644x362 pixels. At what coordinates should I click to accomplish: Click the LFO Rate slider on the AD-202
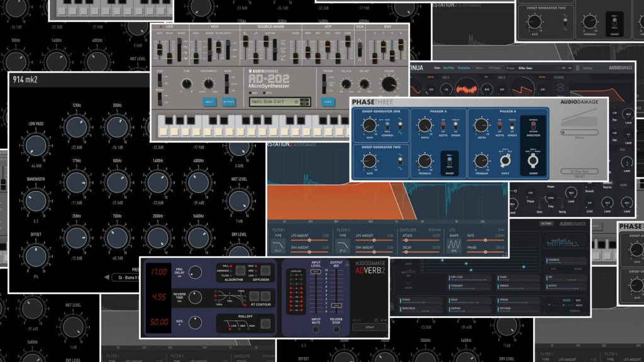[160, 50]
